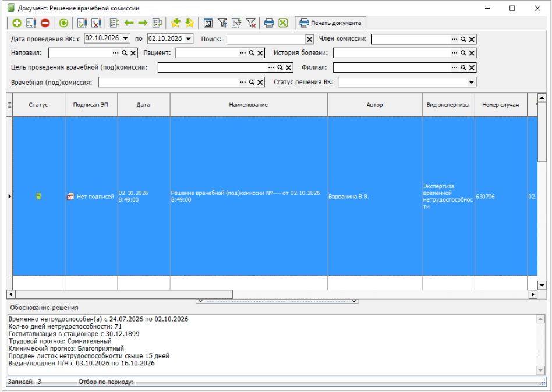This screenshot has width=552, height=392.
Task: Click the green left arrow icon
Action: 129,23
